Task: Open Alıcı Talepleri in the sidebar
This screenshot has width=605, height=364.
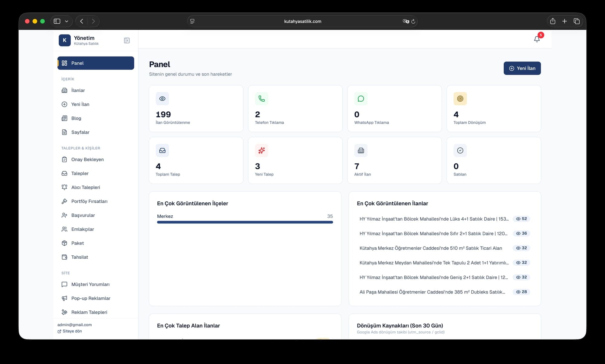Action: click(96, 187)
